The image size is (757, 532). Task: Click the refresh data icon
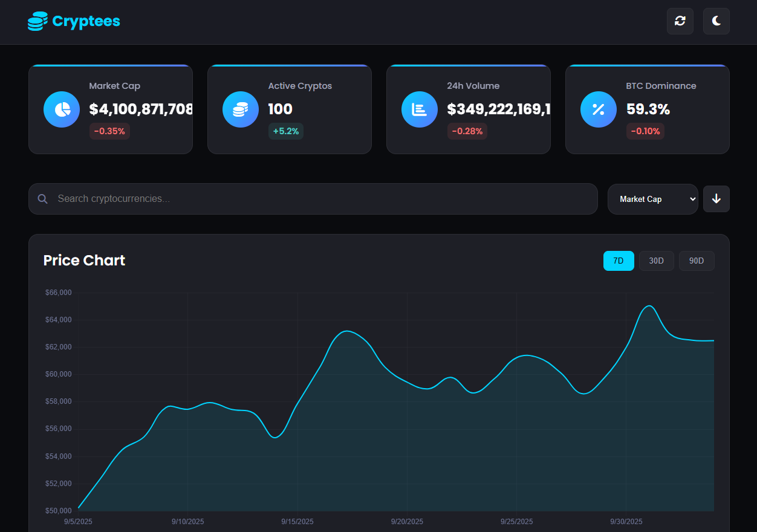pyautogui.click(x=680, y=21)
